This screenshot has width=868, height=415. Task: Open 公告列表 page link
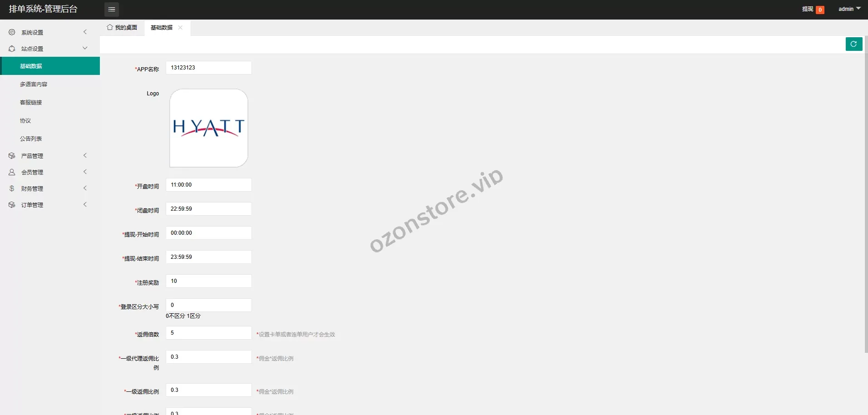click(x=31, y=139)
